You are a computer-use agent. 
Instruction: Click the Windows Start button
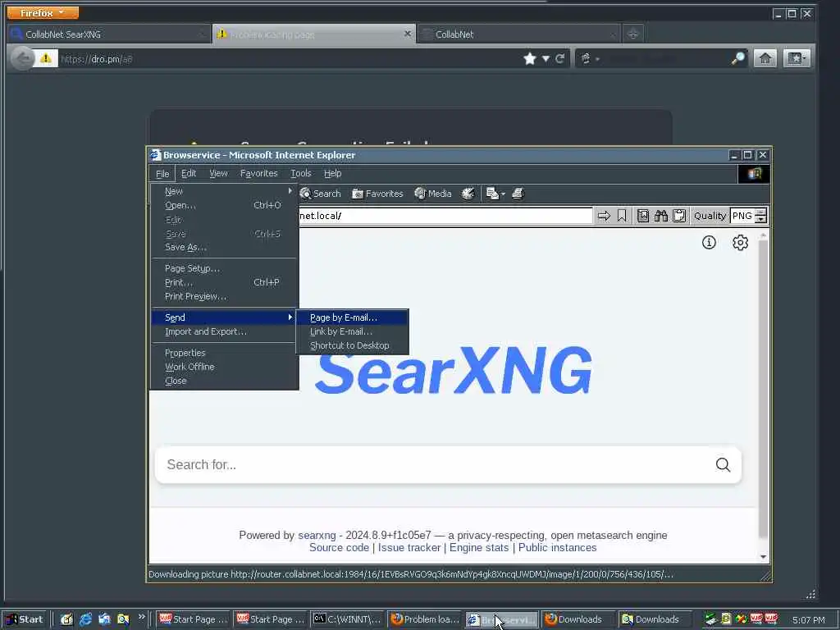coord(24,619)
